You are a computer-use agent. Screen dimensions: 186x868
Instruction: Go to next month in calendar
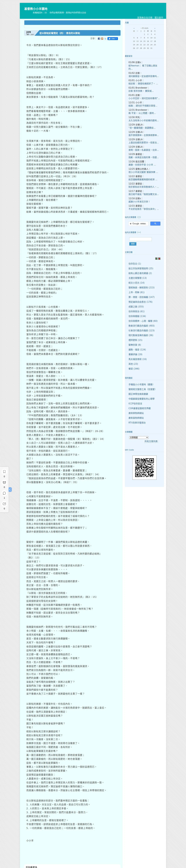[x=155, y=28]
